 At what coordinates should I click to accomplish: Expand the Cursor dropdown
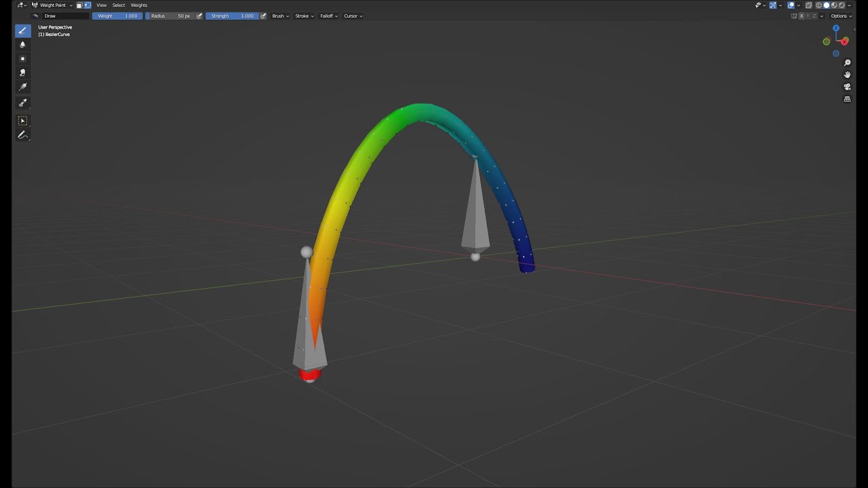pos(353,16)
